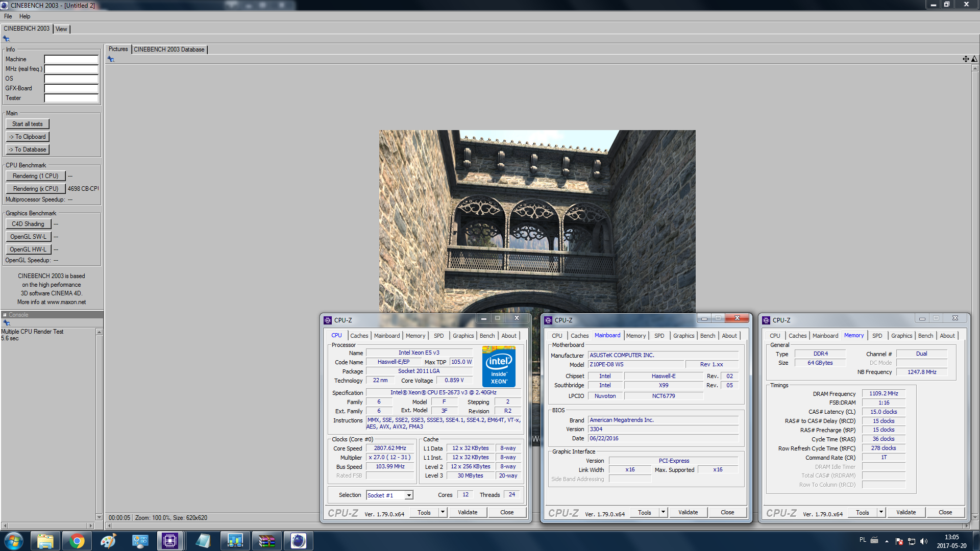This screenshot has width=980, height=551.
Task: Switch to CPU-Z taskbar icon
Action: coord(170,541)
